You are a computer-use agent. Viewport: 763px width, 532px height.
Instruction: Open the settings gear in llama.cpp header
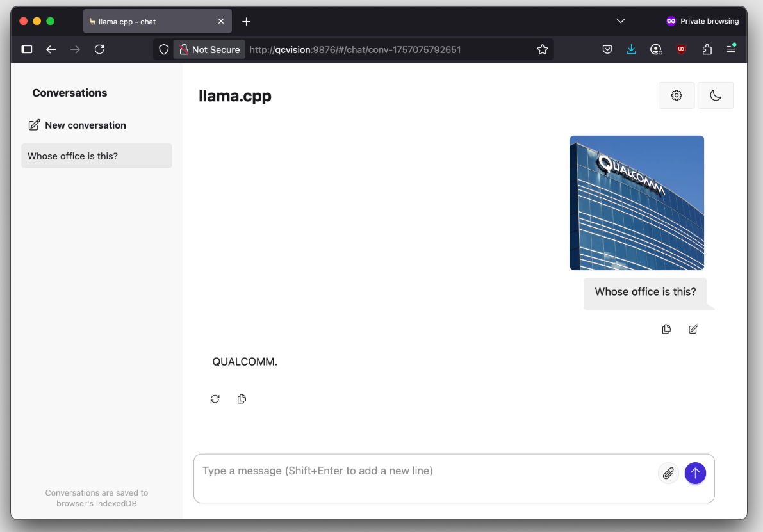point(677,95)
